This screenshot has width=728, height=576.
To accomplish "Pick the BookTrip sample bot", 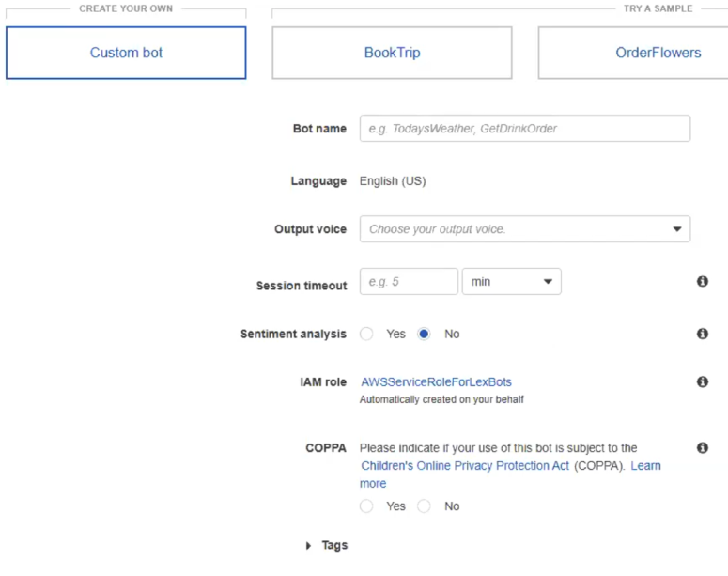I will 392,53.
